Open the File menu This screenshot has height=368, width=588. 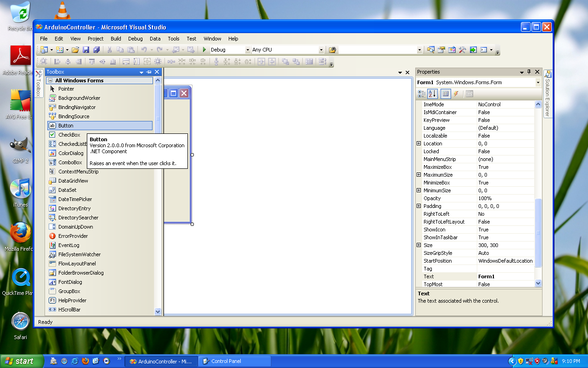[44, 39]
